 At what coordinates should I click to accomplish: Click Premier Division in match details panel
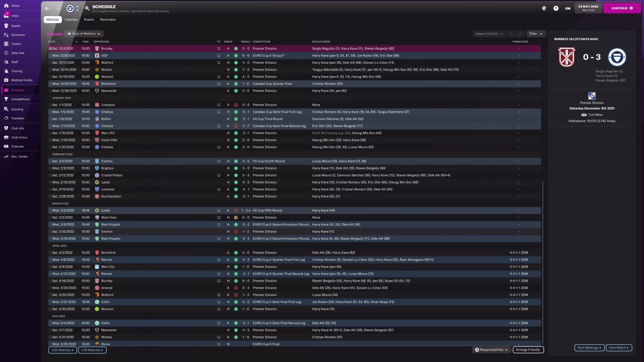[x=591, y=103]
